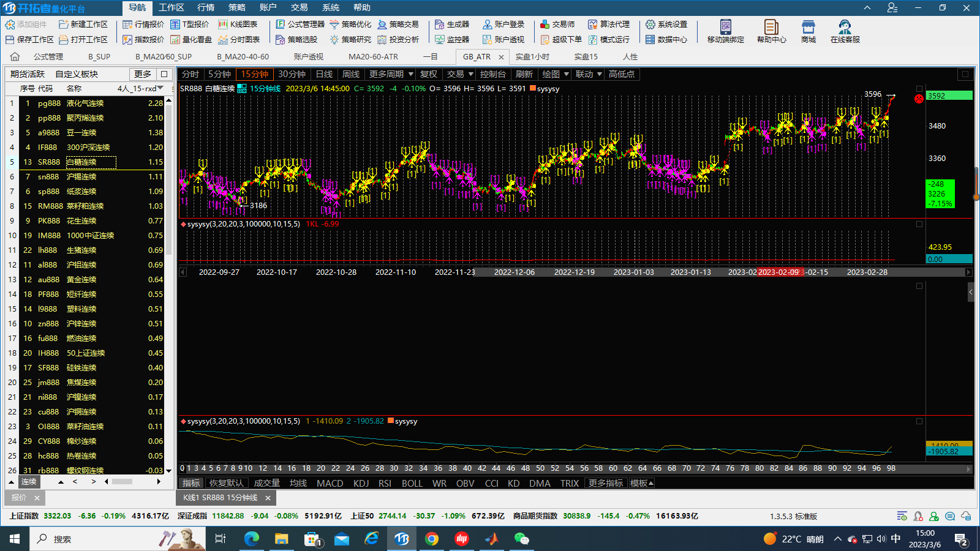This screenshot has height=551, width=980.
Task: Open 账户登录 account login
Action: click(x=503, y=24)
